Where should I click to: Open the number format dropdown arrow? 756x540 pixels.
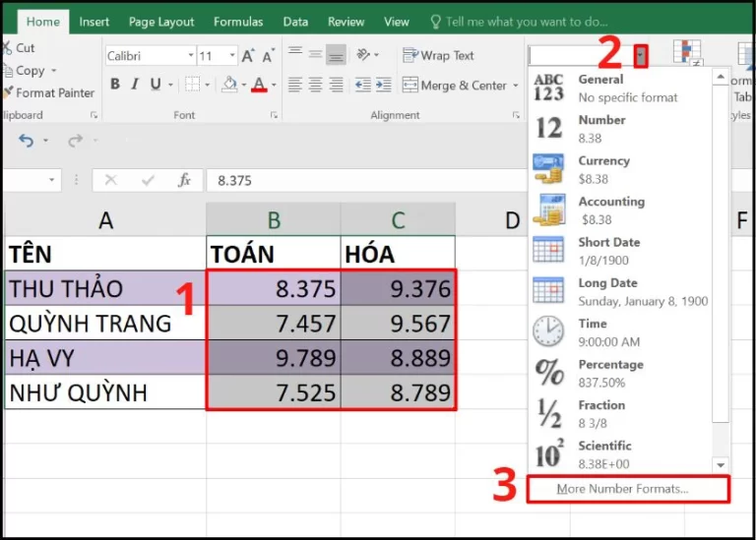coord(640,55)
